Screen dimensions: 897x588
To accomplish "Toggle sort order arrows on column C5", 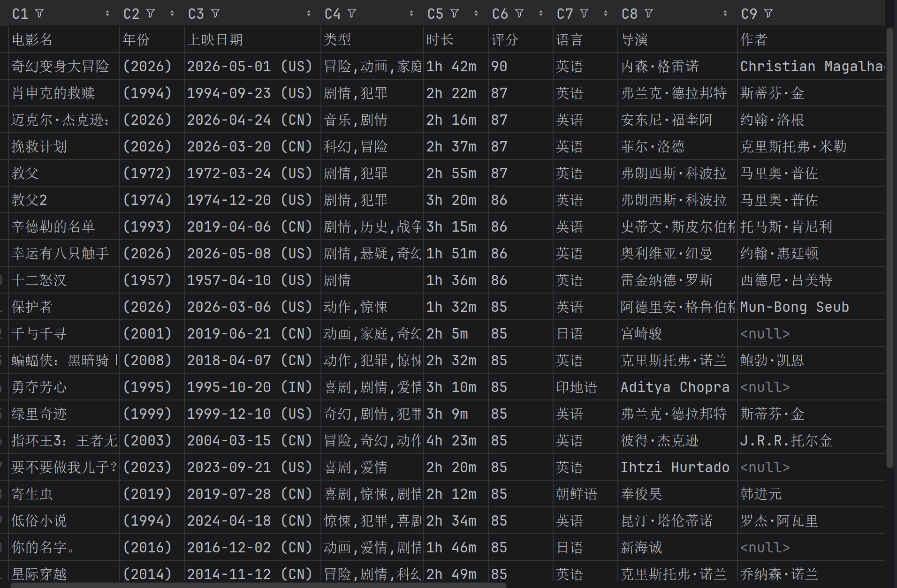I will (x=476, y=14).
